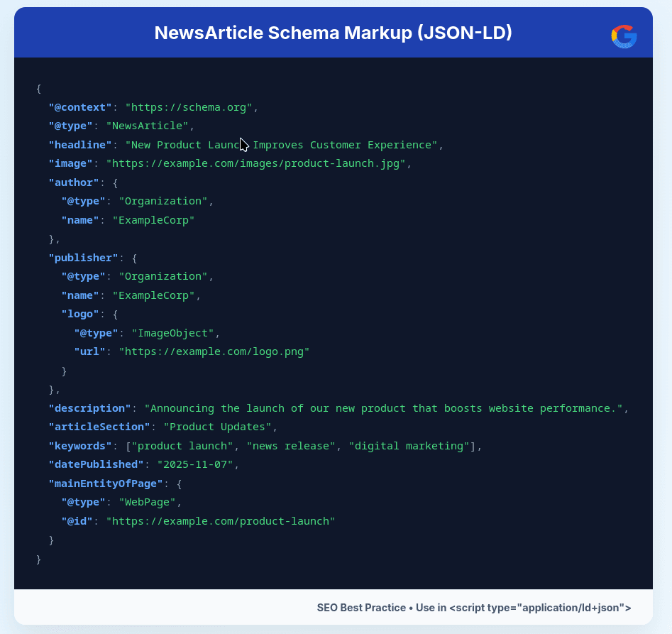Select the "ExampleCorp" publisher name value
The width and height of the screenshot is (672, 634).
point(154,295)
